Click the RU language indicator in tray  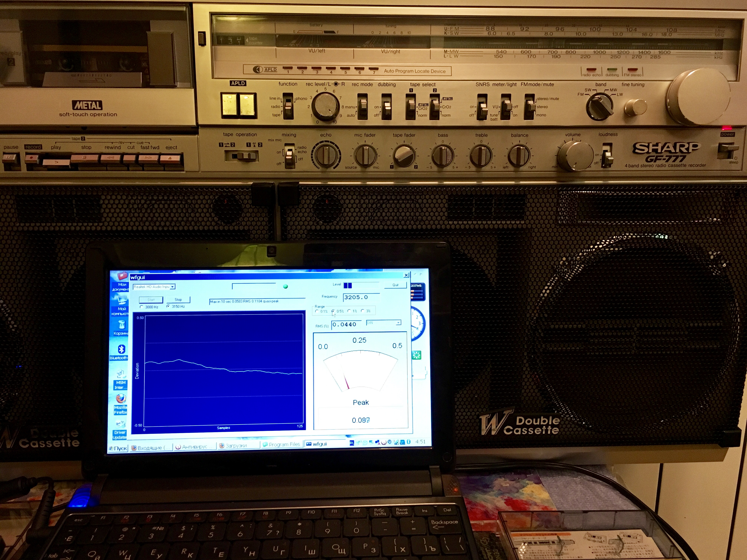pos(352,443)
